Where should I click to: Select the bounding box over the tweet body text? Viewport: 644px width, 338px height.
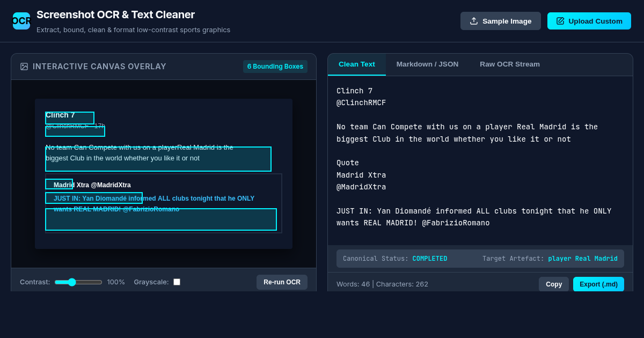click(x=158, y=159)
